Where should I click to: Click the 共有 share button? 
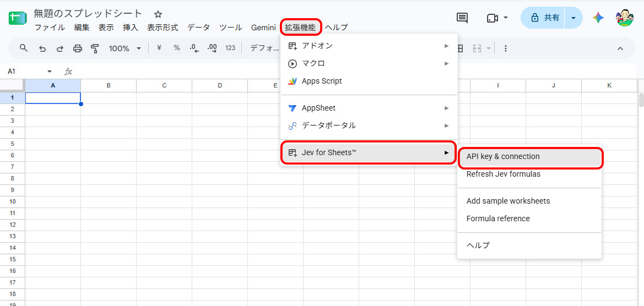click(x=543, y=18)
